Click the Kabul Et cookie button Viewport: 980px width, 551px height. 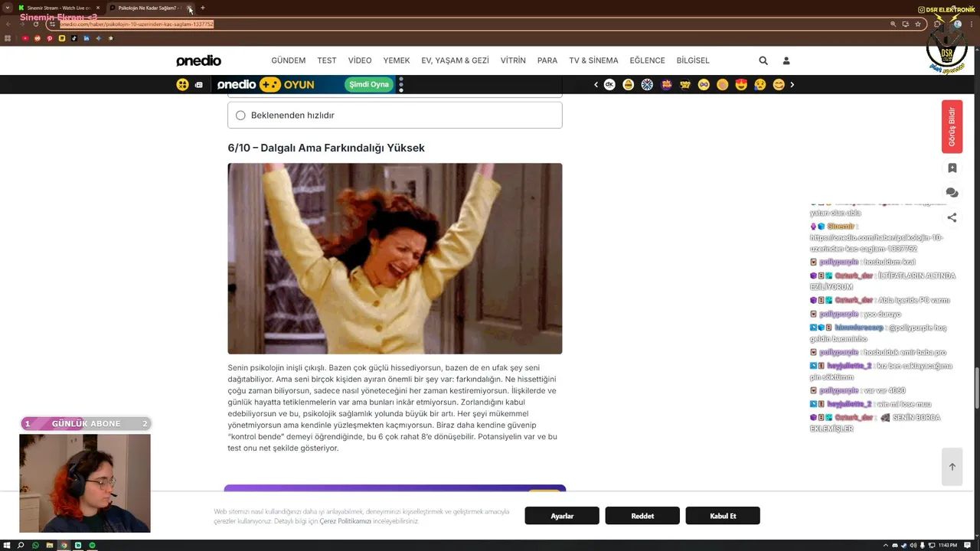coord(723,516)
